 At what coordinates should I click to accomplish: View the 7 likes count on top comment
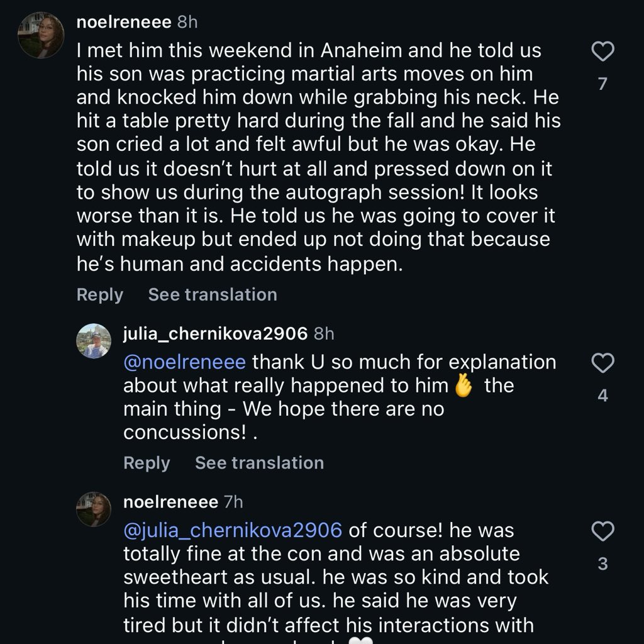click(602, 84)
